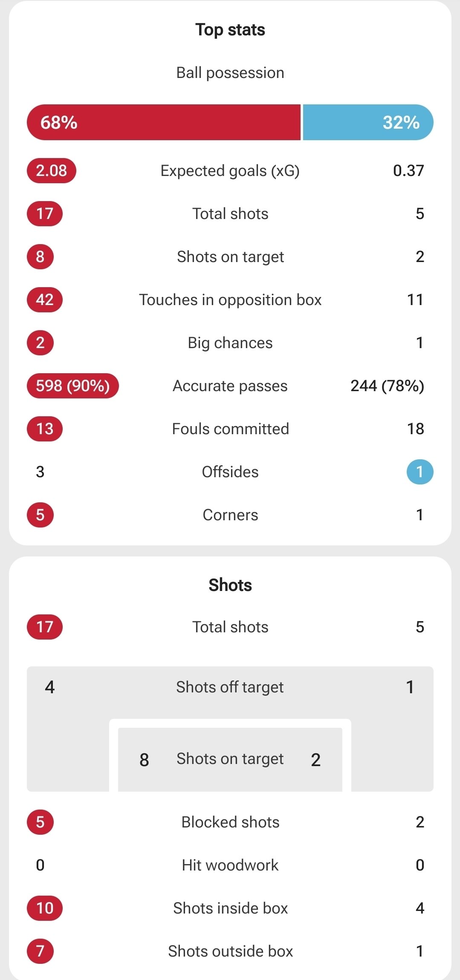This screenshot has height=980, width=460.
Task: Tap the red corners badge showing 5
Action: [x=40, y=515]
